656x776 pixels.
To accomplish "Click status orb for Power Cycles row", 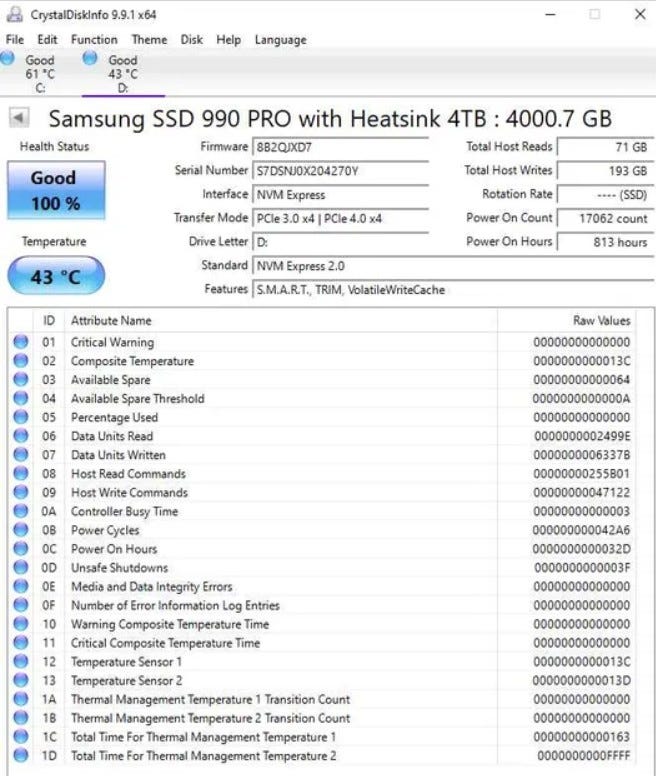I will 21,530.
